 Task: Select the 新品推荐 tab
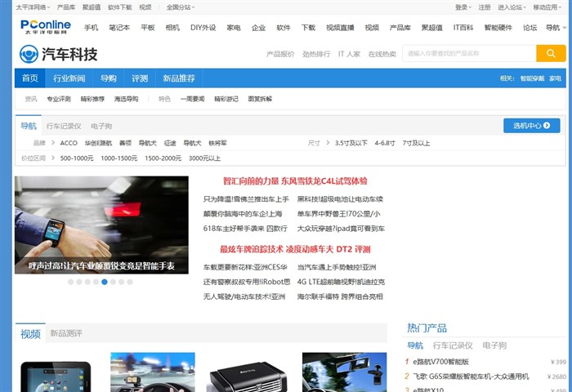(x=179, y=78)
